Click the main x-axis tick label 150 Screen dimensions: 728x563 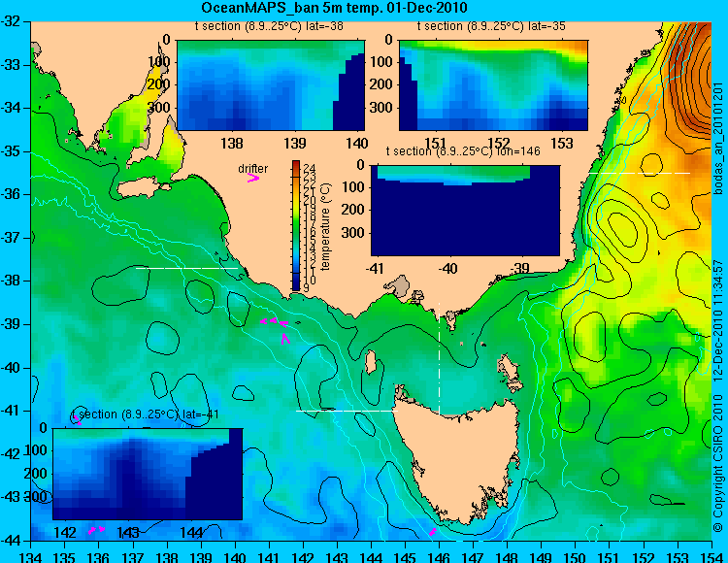point(576,557)
